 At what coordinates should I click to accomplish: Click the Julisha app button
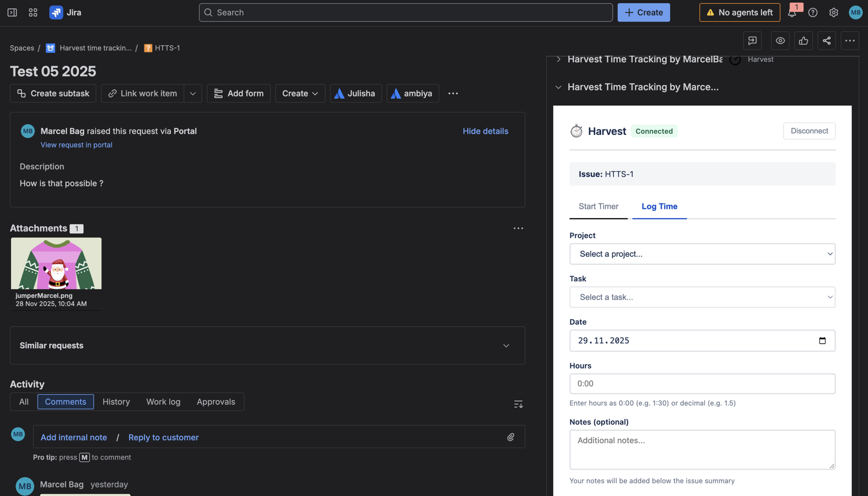[x=356, y=94]
